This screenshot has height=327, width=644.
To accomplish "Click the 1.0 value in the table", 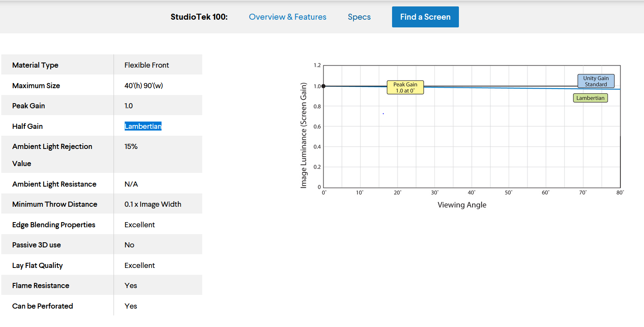I will (x=129, y=106).
